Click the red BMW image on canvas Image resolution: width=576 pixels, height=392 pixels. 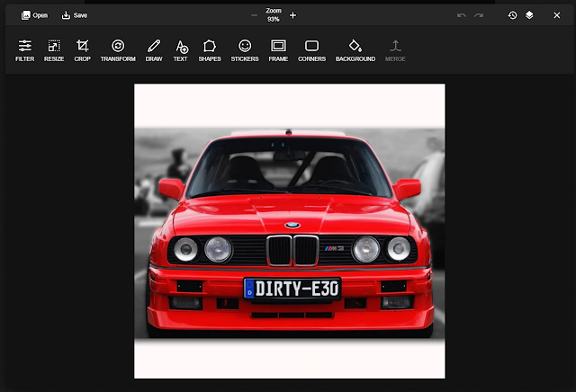pyautogui.click(x=290, y=231)
